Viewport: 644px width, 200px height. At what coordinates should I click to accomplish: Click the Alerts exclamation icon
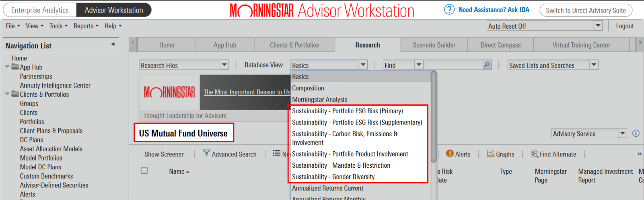click(450, 154)
